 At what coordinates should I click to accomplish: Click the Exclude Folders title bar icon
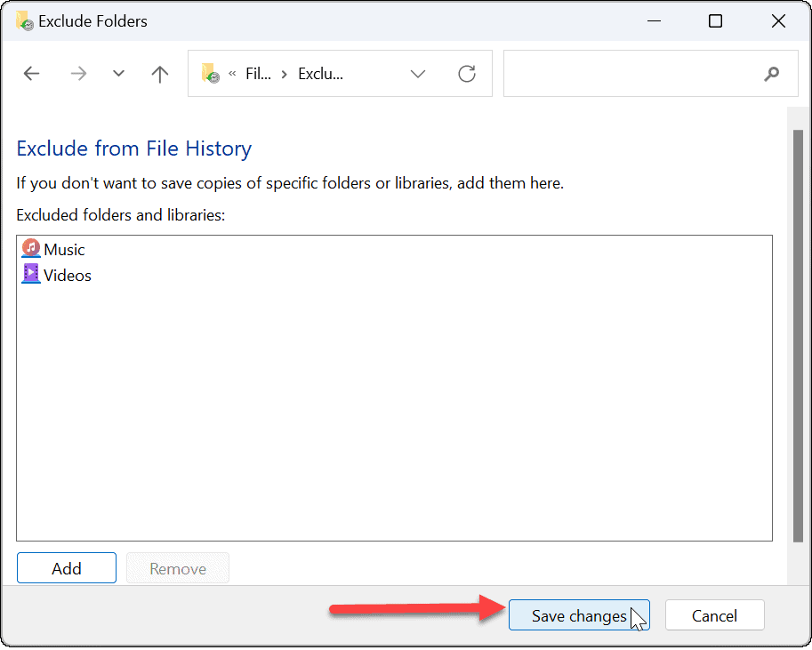coord(24,20)
